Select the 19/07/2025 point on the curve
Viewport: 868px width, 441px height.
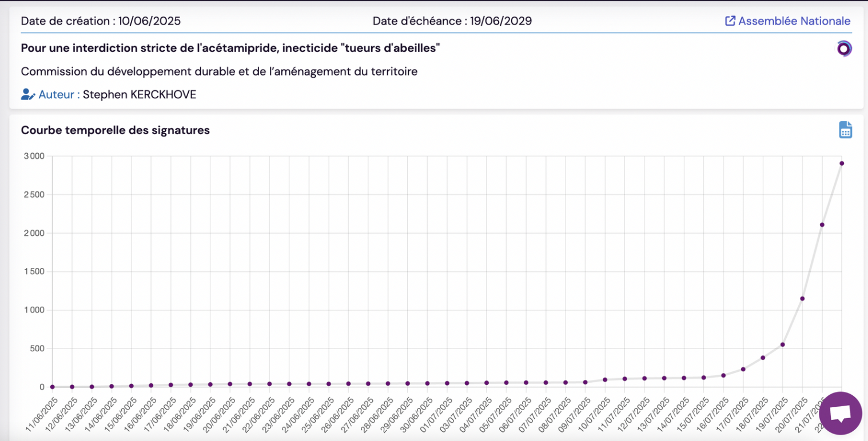(782, 344)
